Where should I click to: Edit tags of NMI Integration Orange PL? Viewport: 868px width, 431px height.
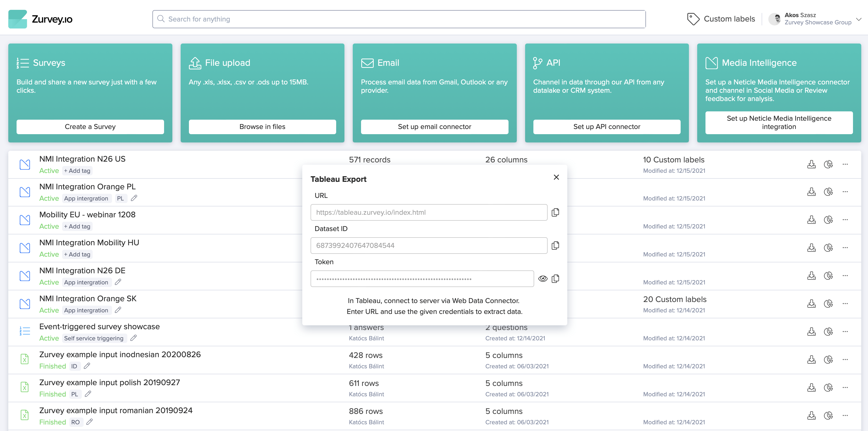(134, 198)
